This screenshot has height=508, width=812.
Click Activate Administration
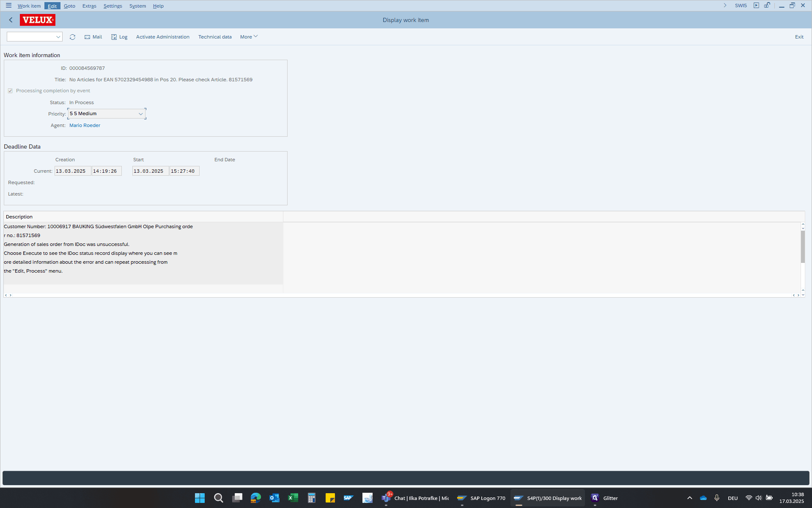163,37
